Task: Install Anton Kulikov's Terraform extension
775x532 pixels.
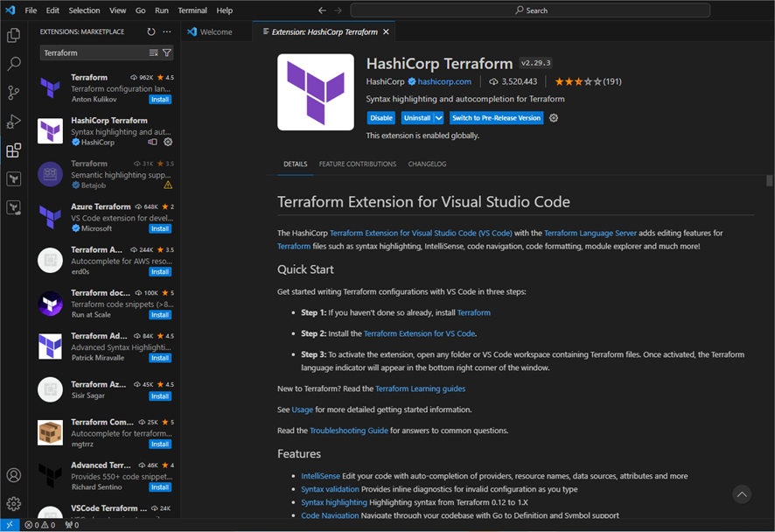Action: pos(160,100)
